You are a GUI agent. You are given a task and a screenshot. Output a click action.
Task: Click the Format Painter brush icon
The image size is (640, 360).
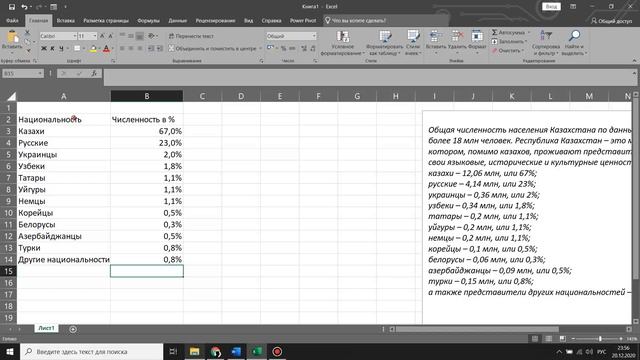[27, 50]
